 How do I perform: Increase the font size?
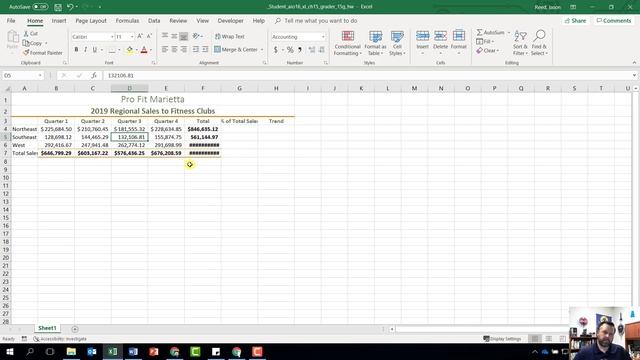coord(140,36)
